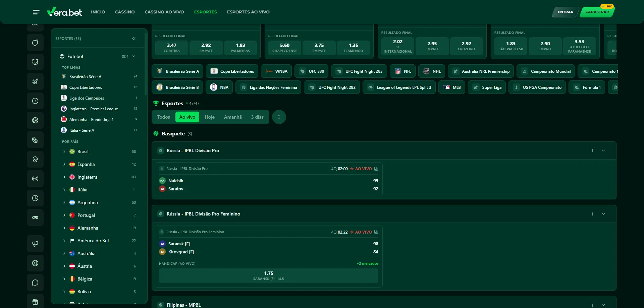Image resolution: width=644 pixels, height=308 pixels.
Task: Click the Vera.bet logo
Action: [64, 12]
